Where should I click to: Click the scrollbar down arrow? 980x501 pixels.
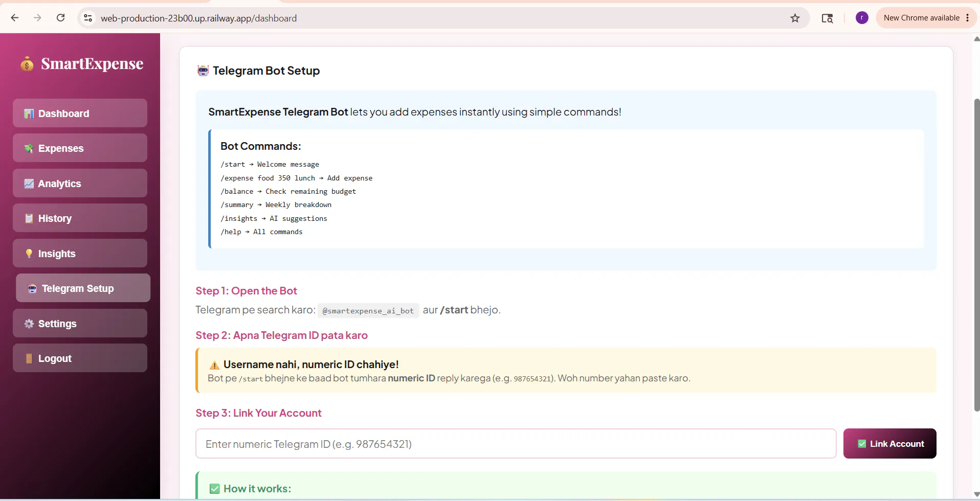coord(976,494)
